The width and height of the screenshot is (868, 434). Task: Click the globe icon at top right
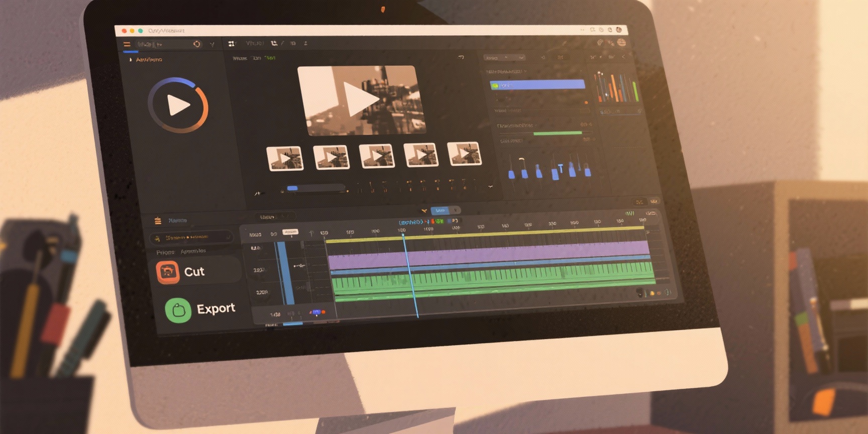coord(621,43)
